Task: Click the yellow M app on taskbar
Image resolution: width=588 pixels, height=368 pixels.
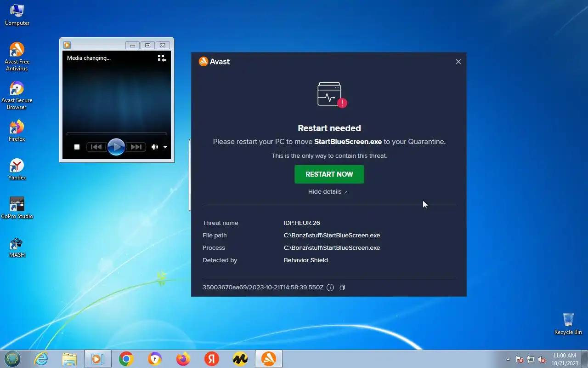Action: click(x=240, y=359)
